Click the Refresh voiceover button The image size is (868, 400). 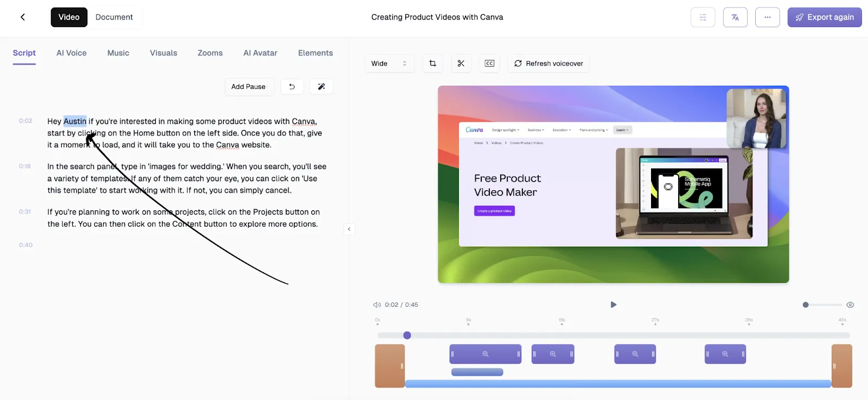548,63
